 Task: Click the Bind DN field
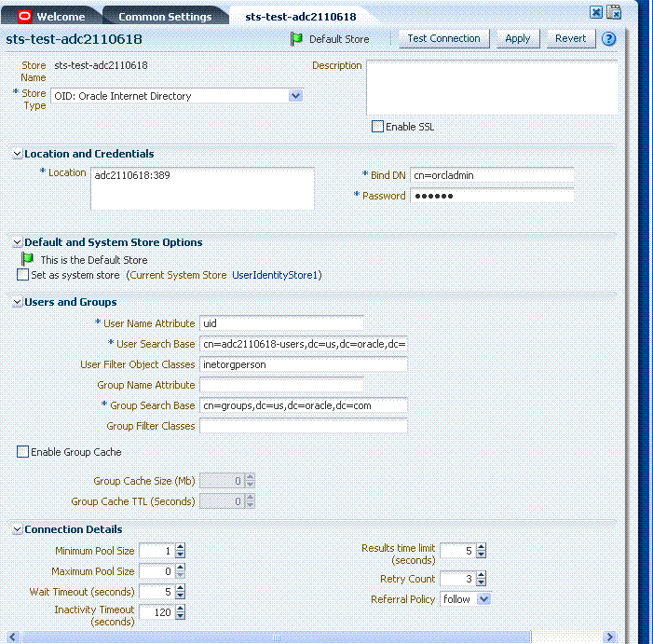tap(492, 175)
